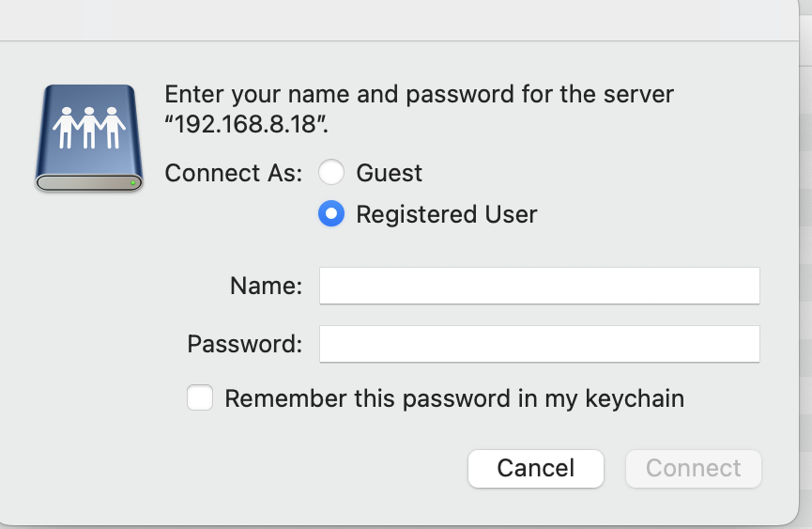
Task: Click the Name text field
Action: (539, 286)
